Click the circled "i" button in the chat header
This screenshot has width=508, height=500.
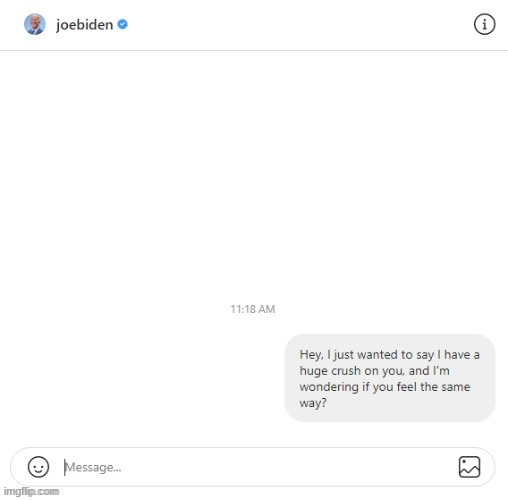point(484,24)
